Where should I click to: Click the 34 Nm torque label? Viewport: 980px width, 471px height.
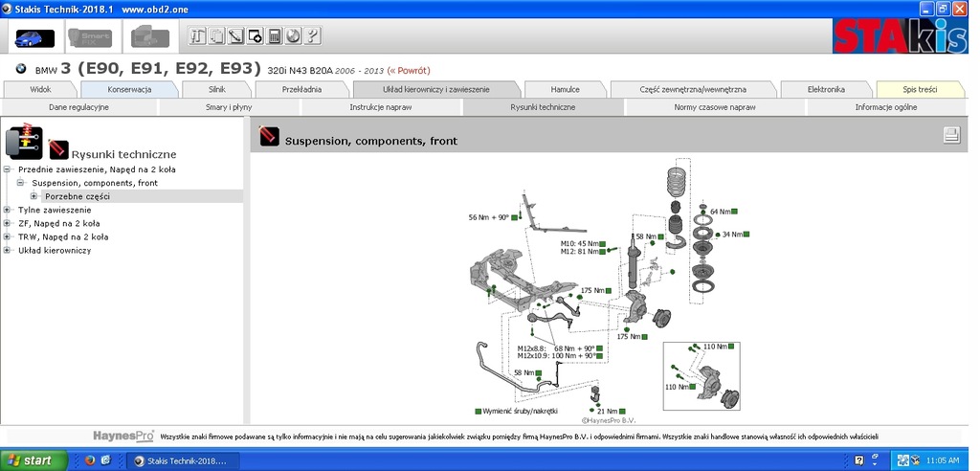click(x=732, y=235)
